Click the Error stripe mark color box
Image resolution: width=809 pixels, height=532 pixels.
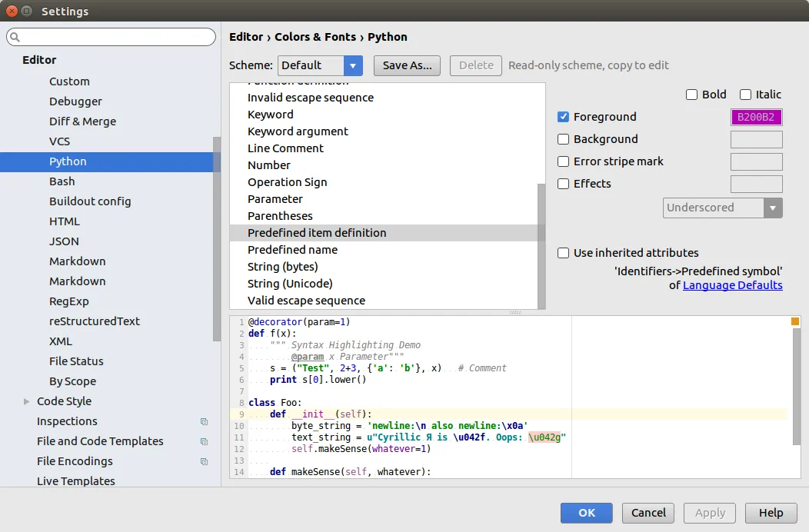[757, 162]
